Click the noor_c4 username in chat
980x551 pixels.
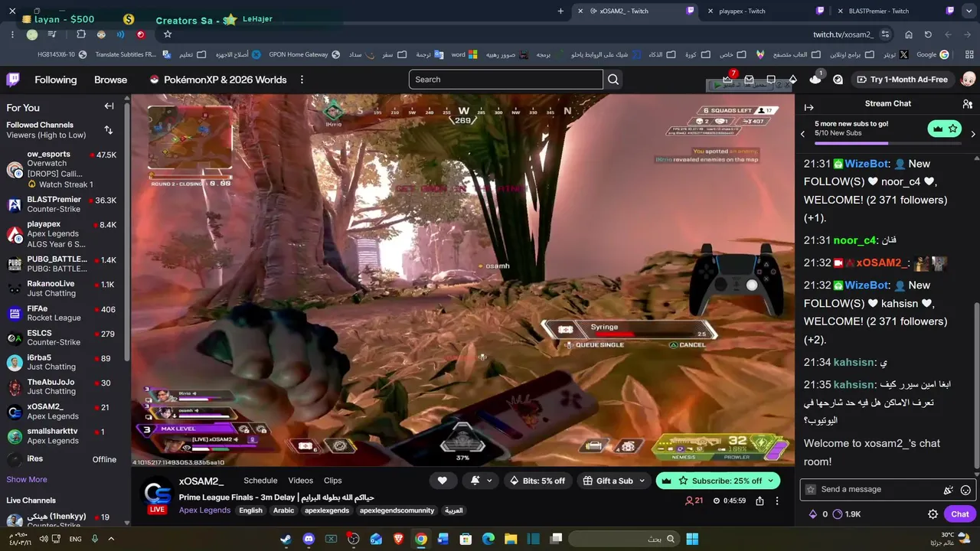[x=854, y=240]
